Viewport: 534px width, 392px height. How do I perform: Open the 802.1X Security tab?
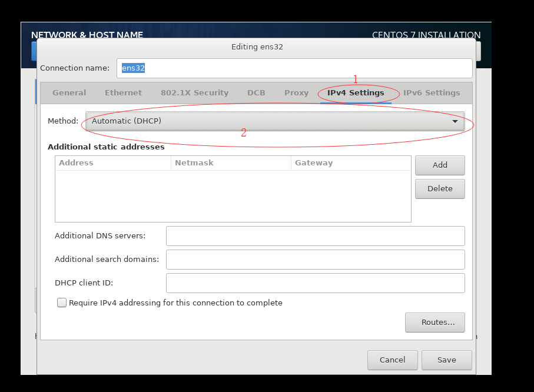(x=194, y=92)
